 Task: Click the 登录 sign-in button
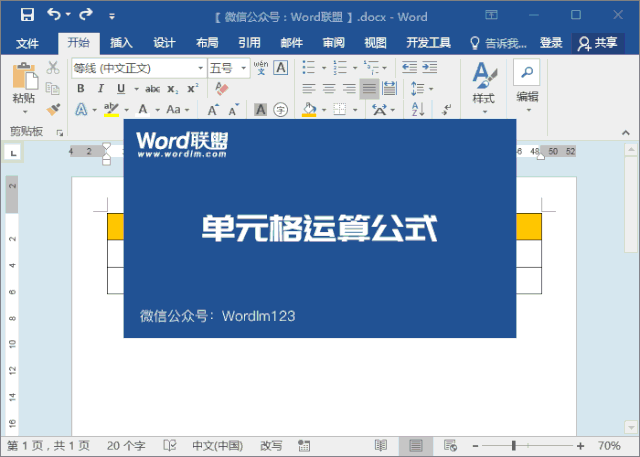(551, 42)
